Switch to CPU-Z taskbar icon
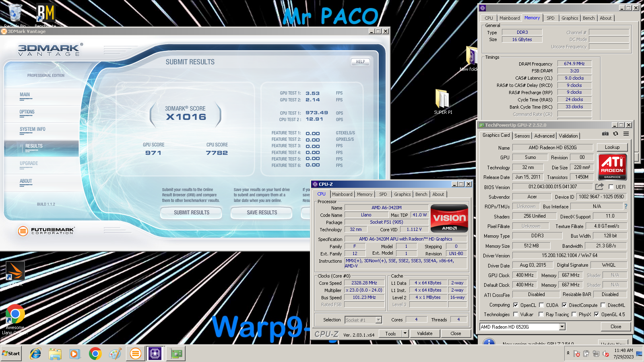 [x=155, y=354]
